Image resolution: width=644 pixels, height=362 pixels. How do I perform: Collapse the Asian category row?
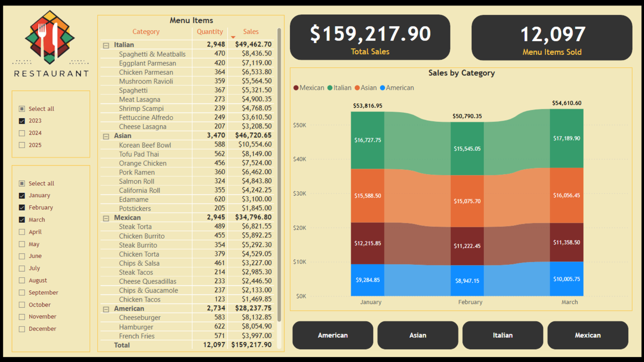[106, 136]
